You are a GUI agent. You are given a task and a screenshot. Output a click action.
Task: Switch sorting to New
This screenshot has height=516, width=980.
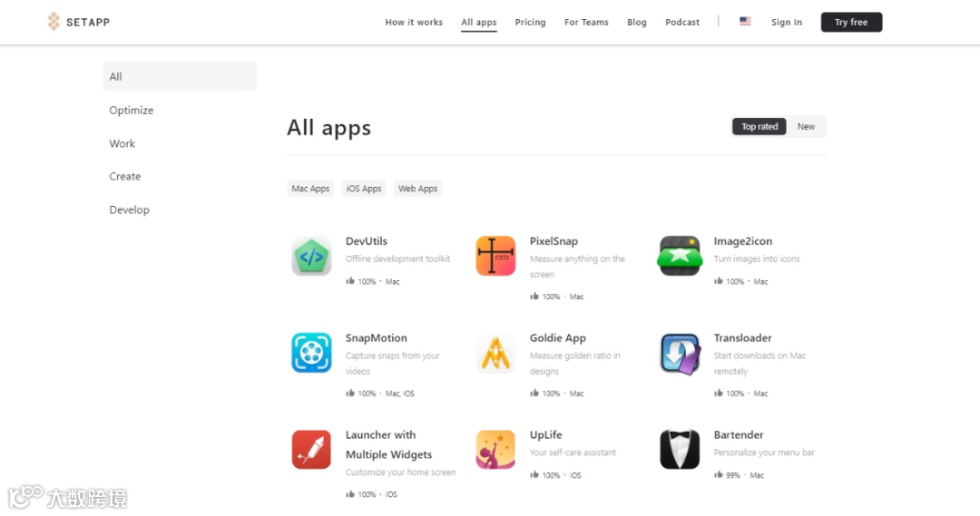coord(806,126)
